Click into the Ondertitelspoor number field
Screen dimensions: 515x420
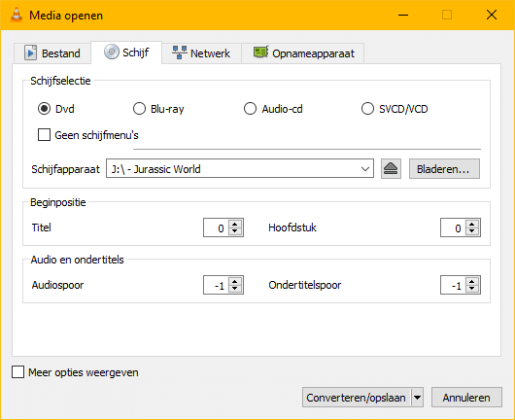453,285
